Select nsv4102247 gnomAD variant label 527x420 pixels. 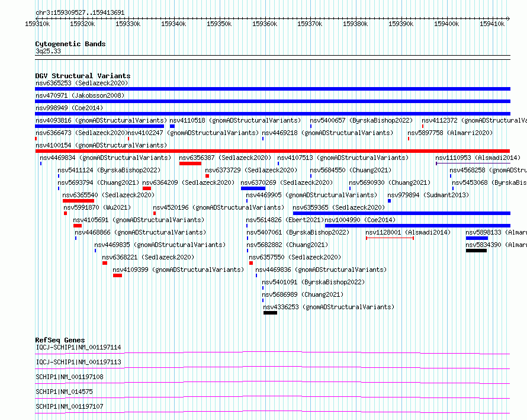193,133
